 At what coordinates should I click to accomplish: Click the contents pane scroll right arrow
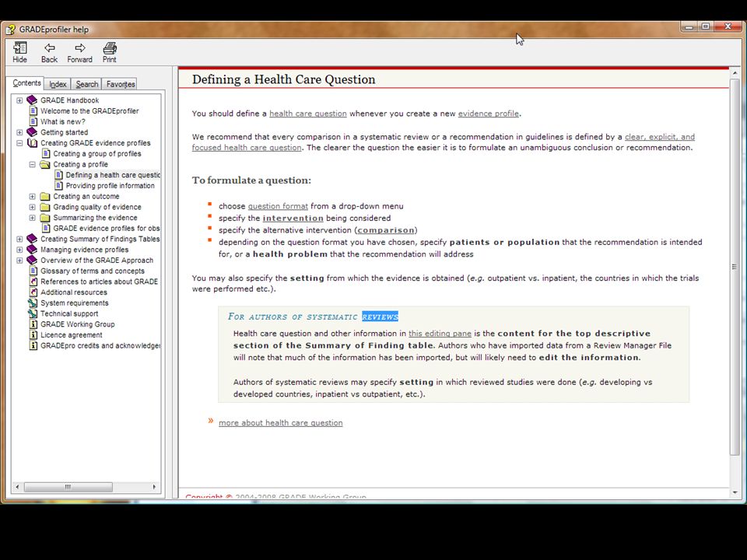154,487
